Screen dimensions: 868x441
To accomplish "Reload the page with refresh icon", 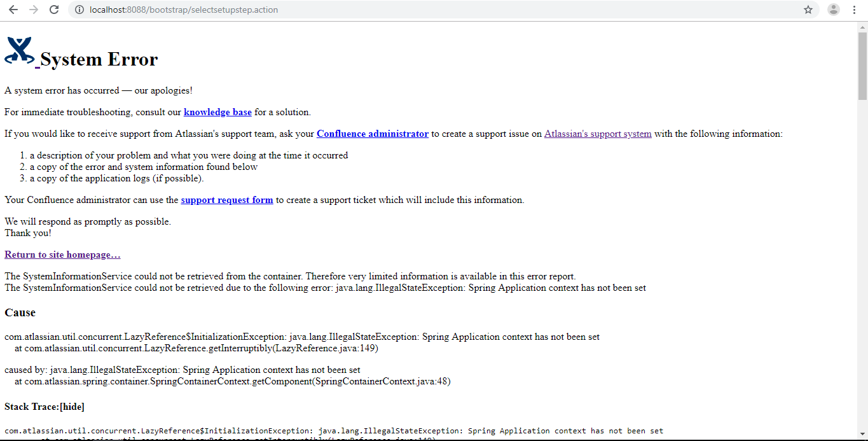I will click(x=54, y=10).
